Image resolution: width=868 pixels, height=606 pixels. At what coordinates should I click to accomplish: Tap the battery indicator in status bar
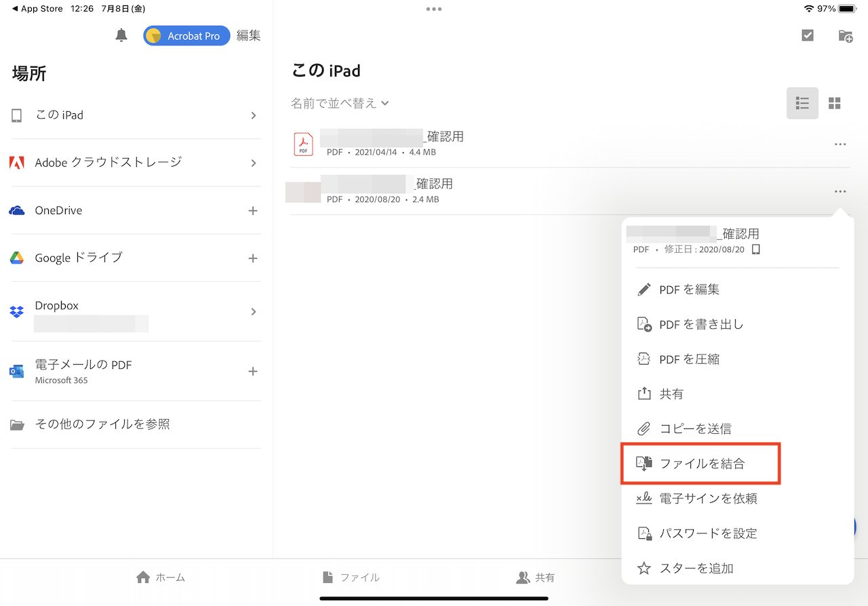848,9
